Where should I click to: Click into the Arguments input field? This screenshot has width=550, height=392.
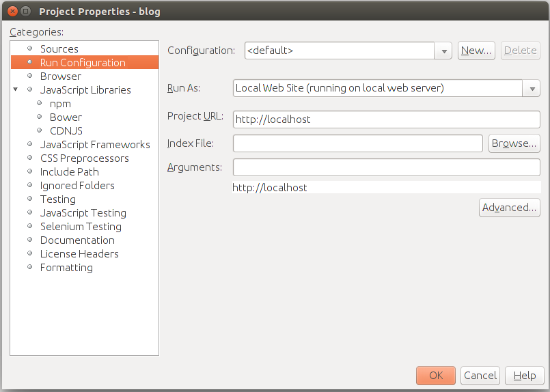386,167
